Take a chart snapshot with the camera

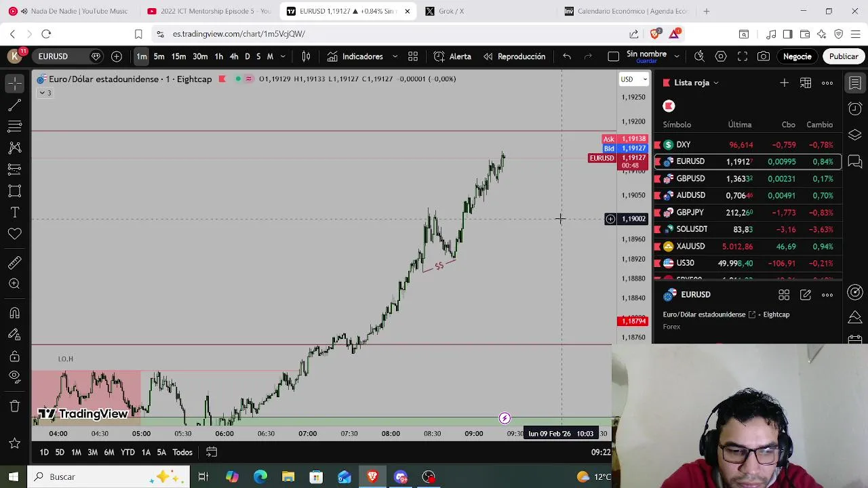pos(764,56)
